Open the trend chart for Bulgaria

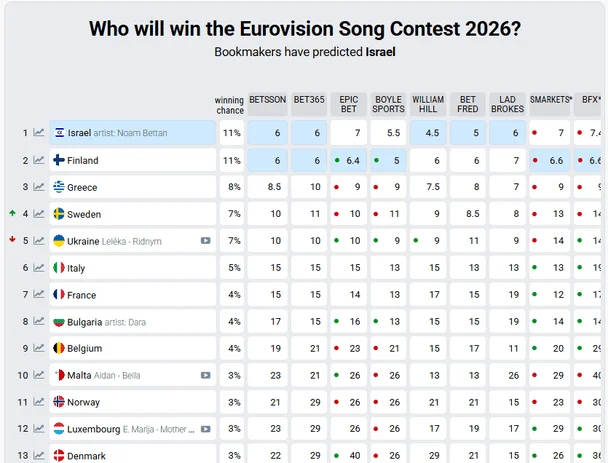[38, 321]
